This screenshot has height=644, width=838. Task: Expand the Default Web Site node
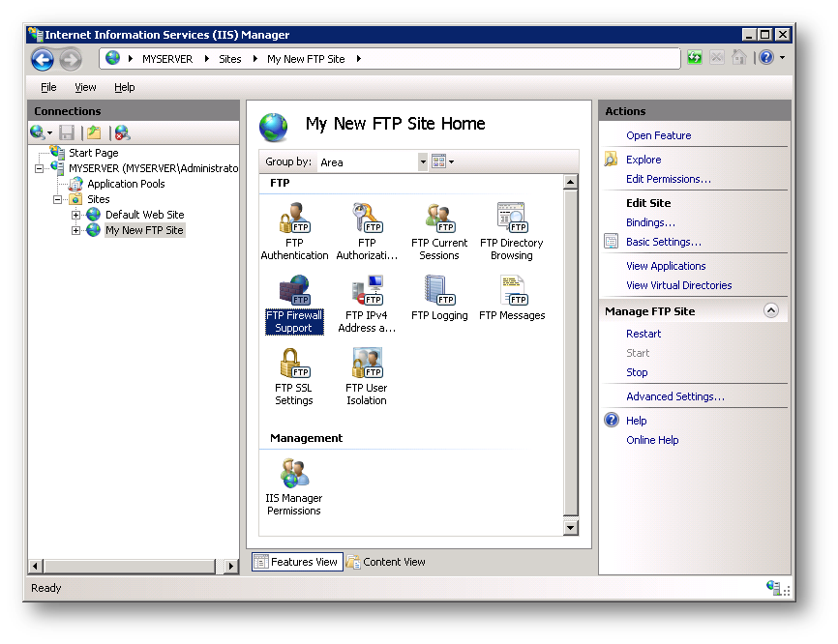coord(75,216)
